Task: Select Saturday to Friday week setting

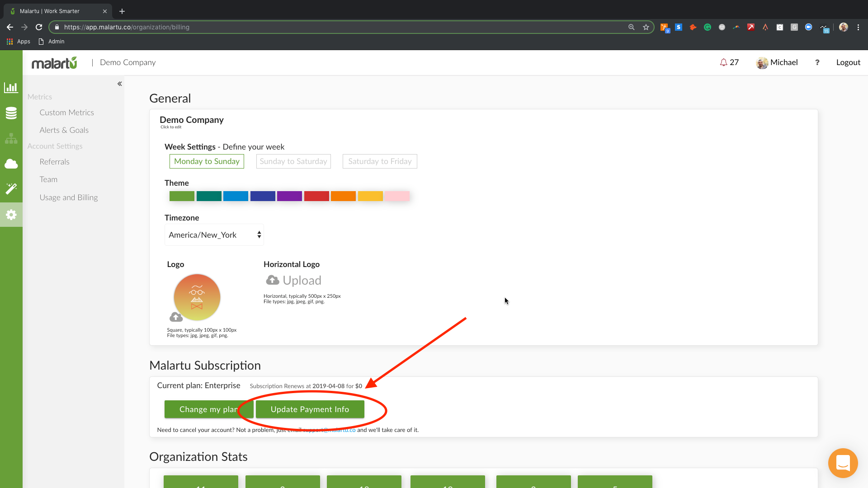Action: coord(380,161)
